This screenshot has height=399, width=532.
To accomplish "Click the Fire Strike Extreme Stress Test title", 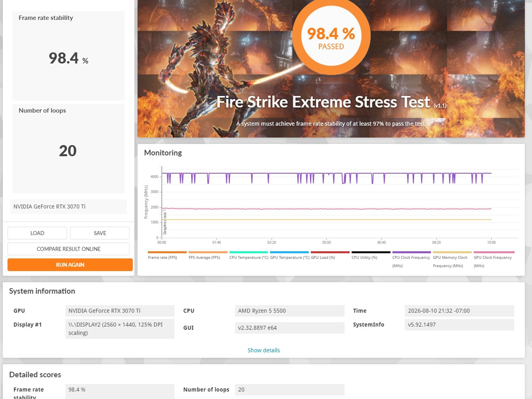I will coord(323,102).
